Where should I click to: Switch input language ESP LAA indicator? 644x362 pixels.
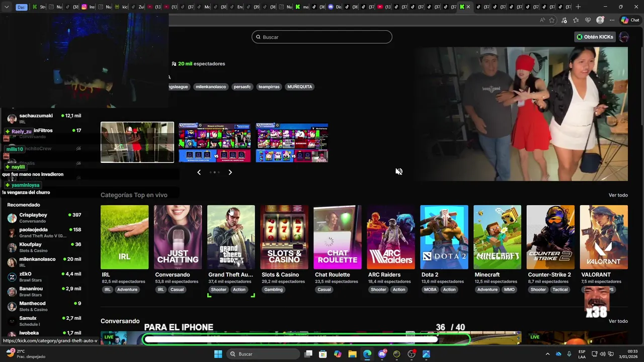[582, 354]
